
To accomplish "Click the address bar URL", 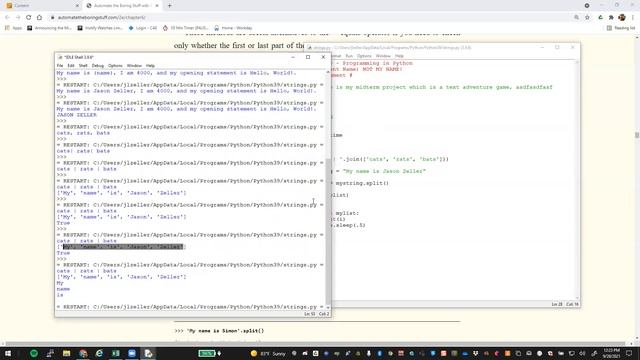I will (102, 18).
